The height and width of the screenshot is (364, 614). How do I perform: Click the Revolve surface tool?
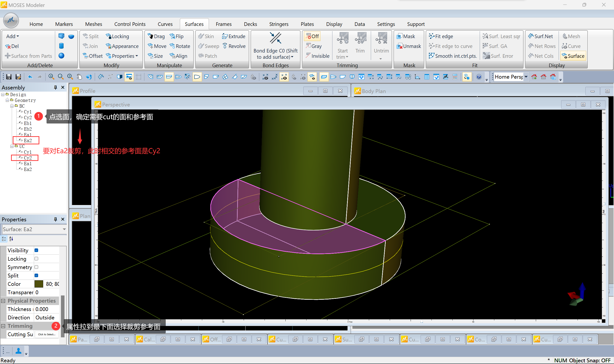[x=234, y=46]
